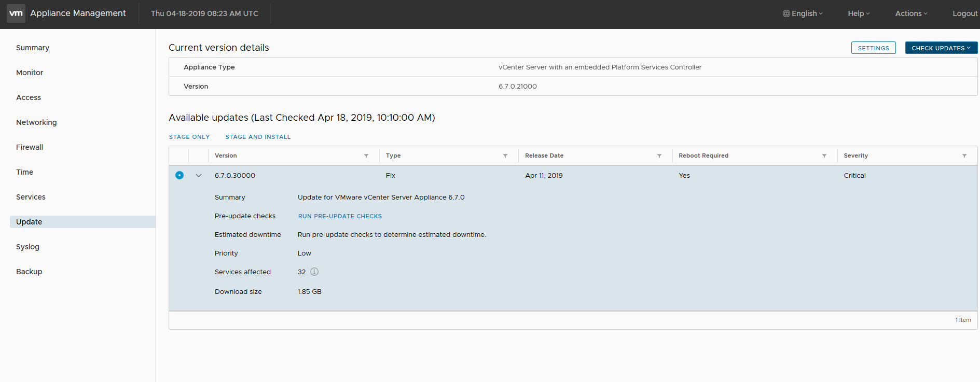Click the info icon beside Services affected
Image resolution: width=980 pixels, height=382 pixels.
(x=314, y=272)
